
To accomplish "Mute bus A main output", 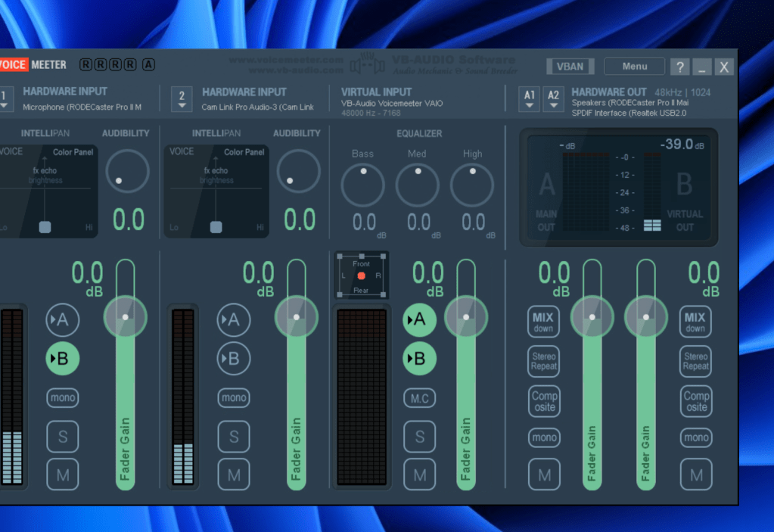I will tap(544, 474).
